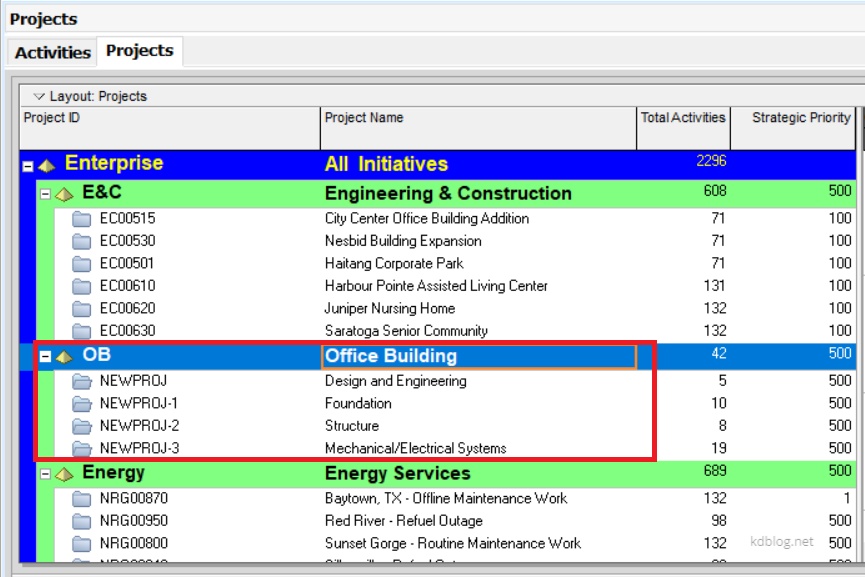Click the folder icon next to NRG00870

coord(81,498)
